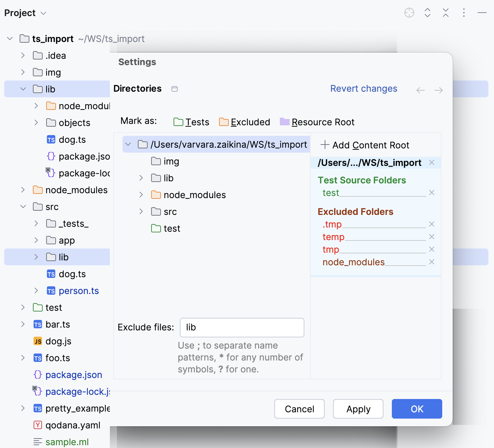Remove tmp from Excluded Folders list
This screenshot has width=494, height=448.
pos(432,249)
